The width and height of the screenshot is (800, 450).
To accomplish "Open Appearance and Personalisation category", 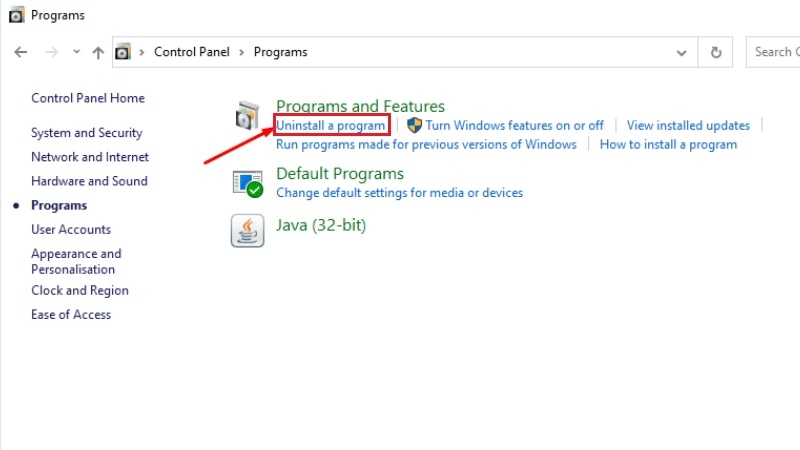I will pos(77,262).
